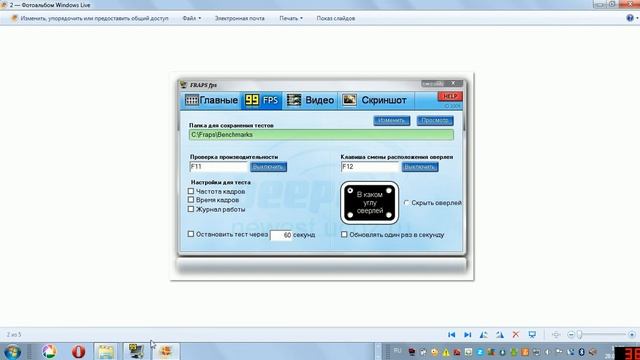Click Выключить next to the F12 hotkey
Image resolution: width=640 pixels, height=360 pixels.
[x=420, y=167]
